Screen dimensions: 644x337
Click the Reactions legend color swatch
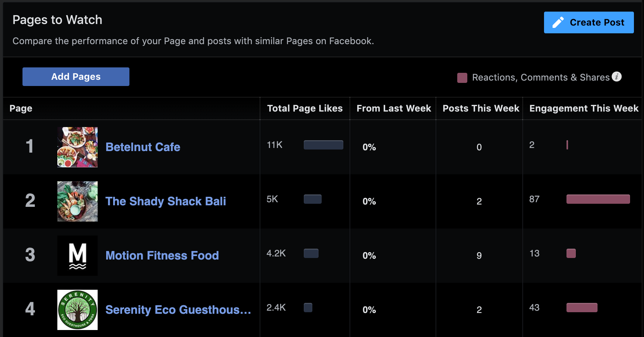462,77
